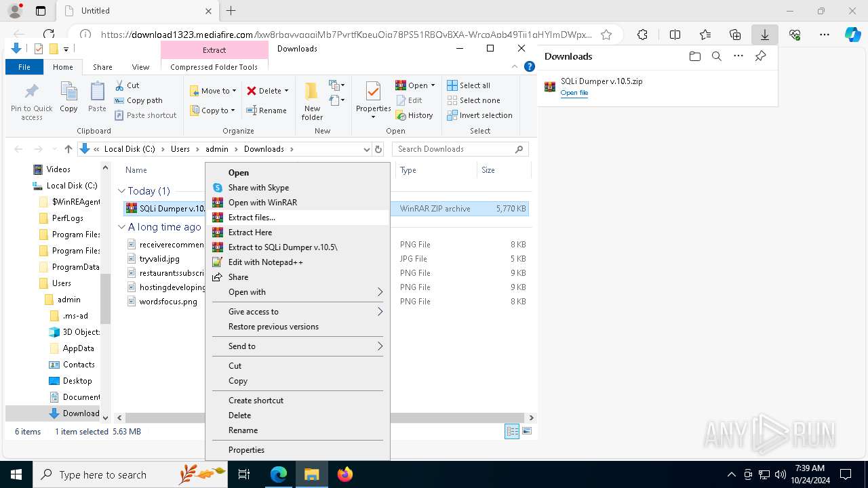This screenshot has width=868, height=488.
Task: Choose Open with WinRAR
Action: click(x=297, y=203)
